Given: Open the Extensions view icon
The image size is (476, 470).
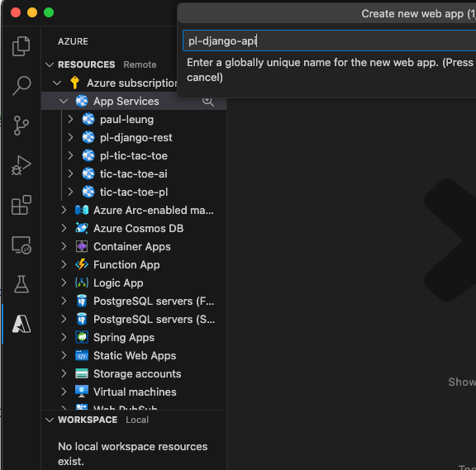Looking at the screenshot, I should click(21, 205).
